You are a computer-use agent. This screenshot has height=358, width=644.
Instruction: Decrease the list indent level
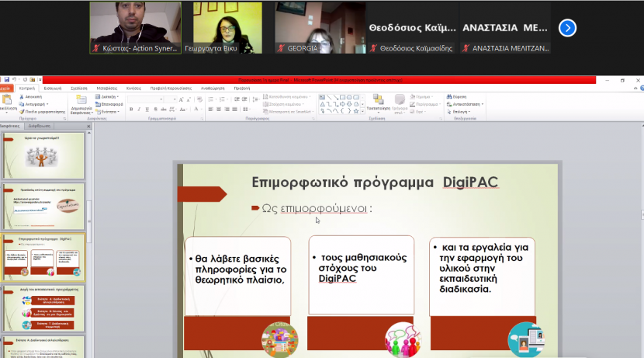(237, 99)
